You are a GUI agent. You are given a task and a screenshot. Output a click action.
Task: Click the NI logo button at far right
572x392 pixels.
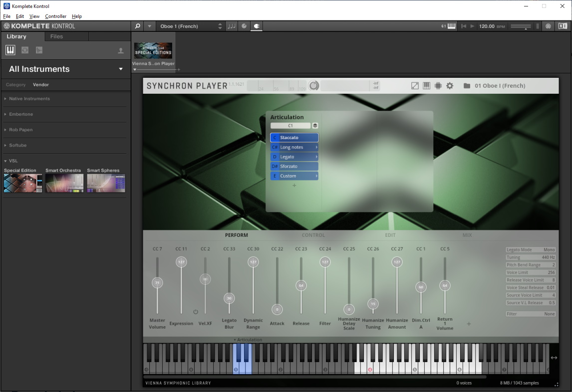coord(563,26)
